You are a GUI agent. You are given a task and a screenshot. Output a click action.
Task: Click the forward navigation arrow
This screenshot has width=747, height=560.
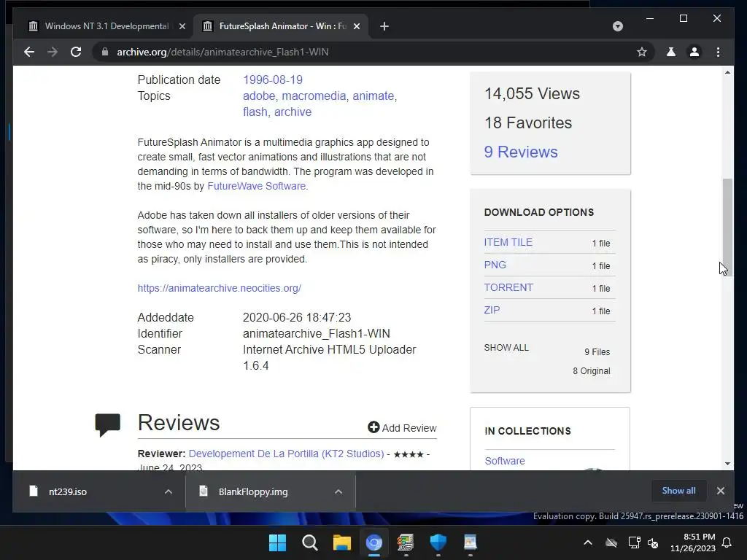[x=53, y=52]
